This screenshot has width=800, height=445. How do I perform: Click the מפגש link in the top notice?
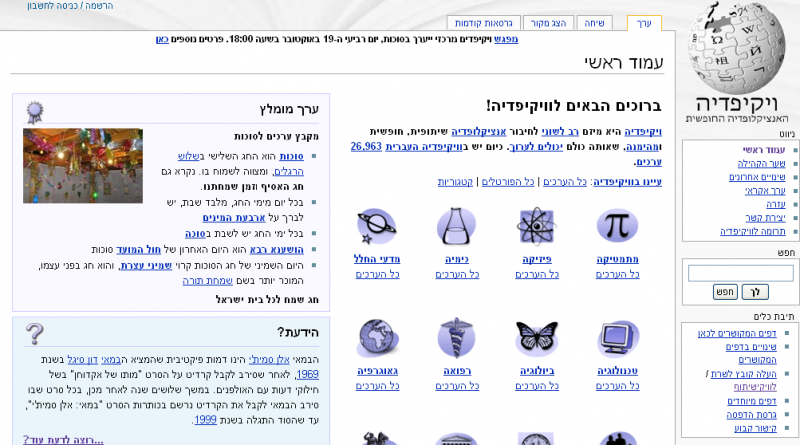point(506,39)
